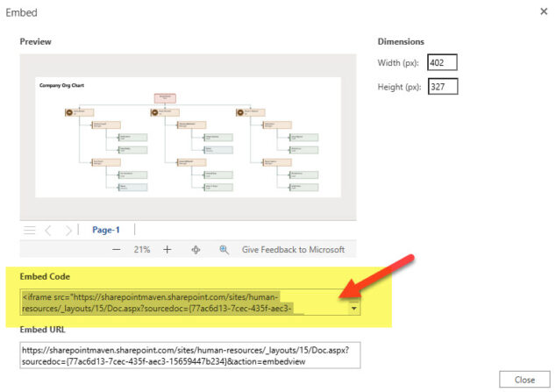Click the Height (px) input field
This screenshot has height=392, width=556.
(x=443, y=87)
